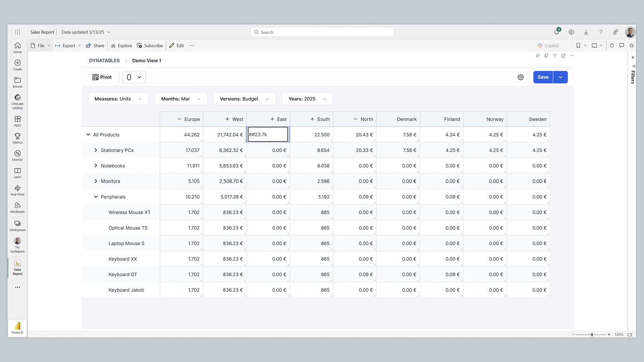Viewport: 644px width, 362px height.
Task: Fit page to window icon
Action: click(x=630, y=335)
